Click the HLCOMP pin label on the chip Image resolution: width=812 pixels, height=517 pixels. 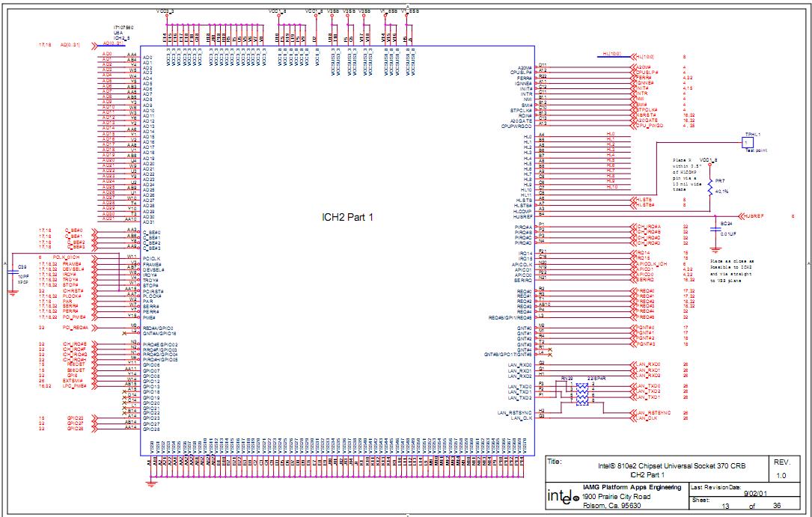click(x=523, y=211)
